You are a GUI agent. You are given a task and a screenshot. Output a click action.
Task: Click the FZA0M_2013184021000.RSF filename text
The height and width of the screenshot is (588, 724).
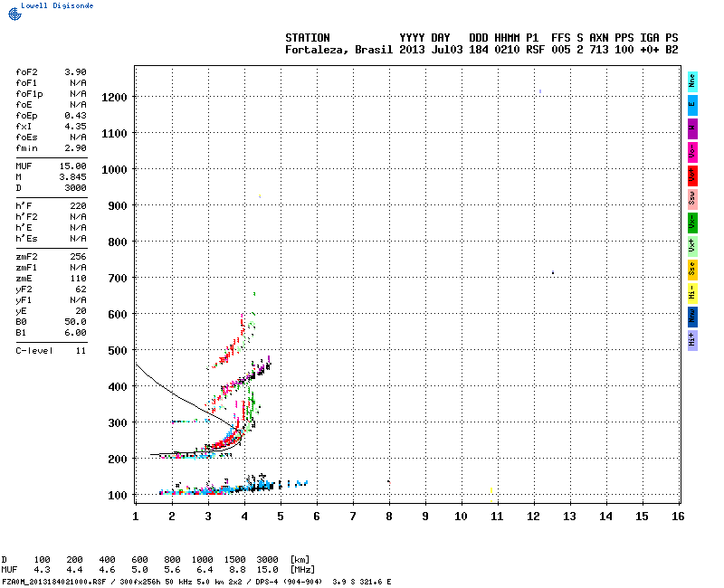[x=54, y=582]
